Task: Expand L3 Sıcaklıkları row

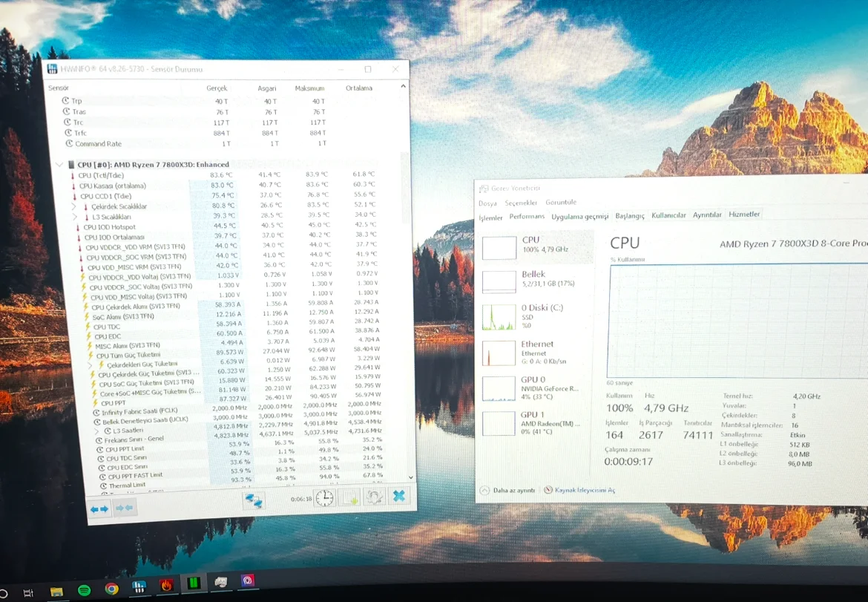Action: [75, 217]
